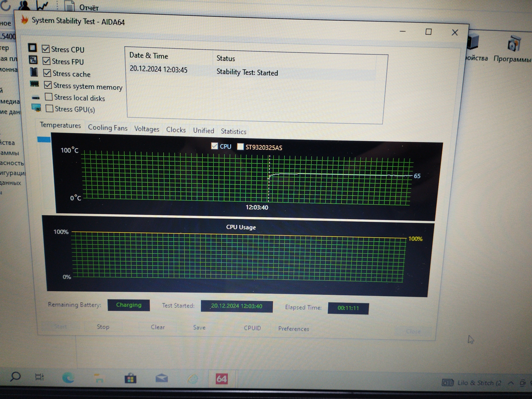This screenshot has width=532, height=399.
Task: Minimize the System Stability Test window
Action: [x=403, y=32]
